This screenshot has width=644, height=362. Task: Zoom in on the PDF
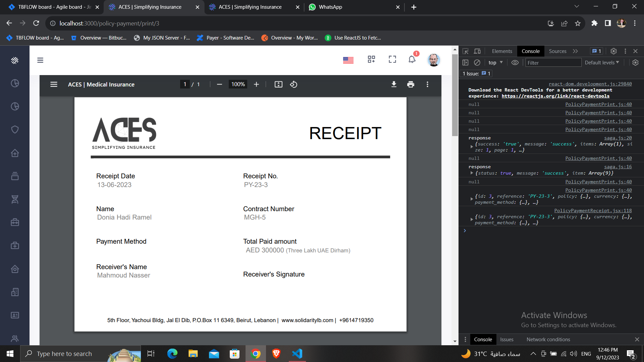tap(256, 84)
